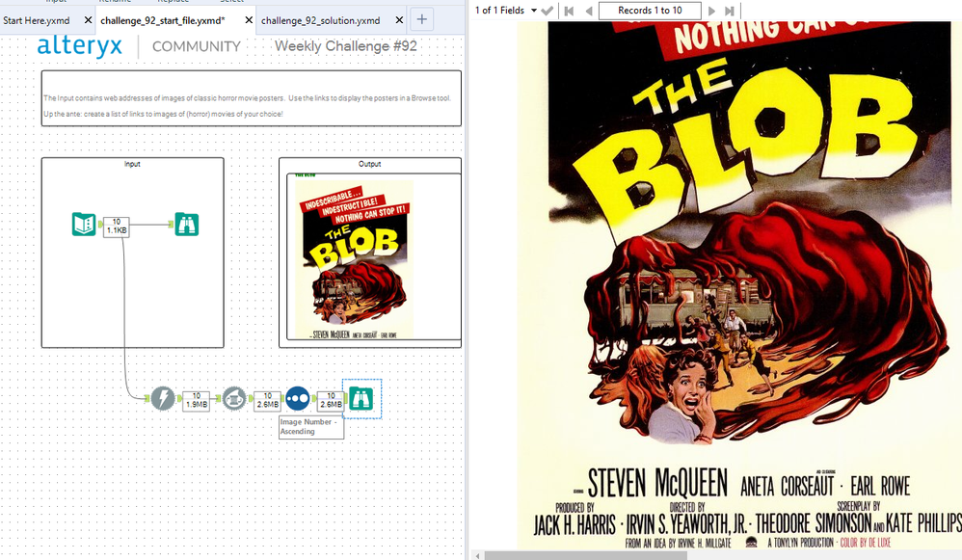Select the Download tool lightning icon
Viewport: 962px width, 560px height.
pyautogui.click(x=163, y=399)
